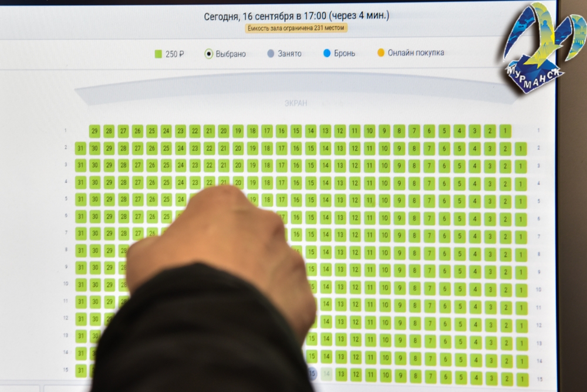
Task: Click the green 250 ₽ price swatch
Action: (x=158, y=54)
